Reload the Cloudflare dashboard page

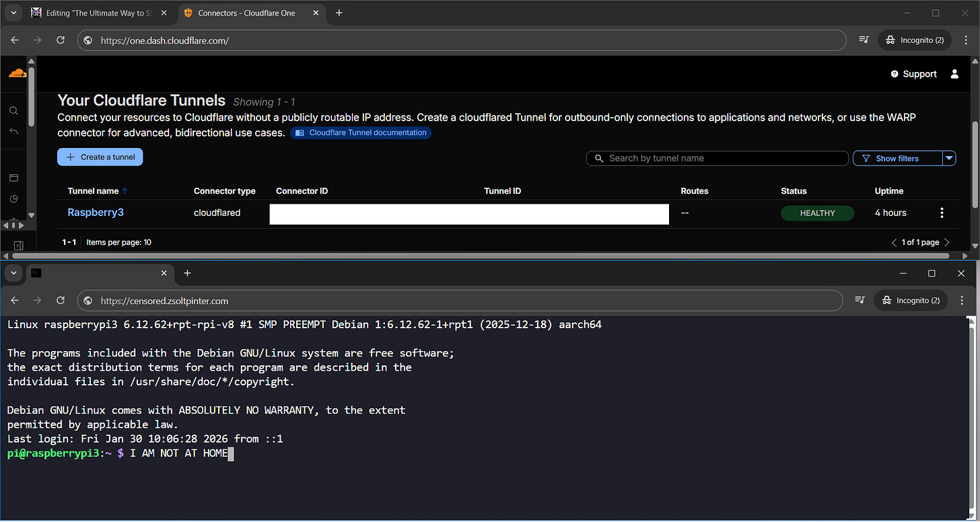[x=61, y=40]
